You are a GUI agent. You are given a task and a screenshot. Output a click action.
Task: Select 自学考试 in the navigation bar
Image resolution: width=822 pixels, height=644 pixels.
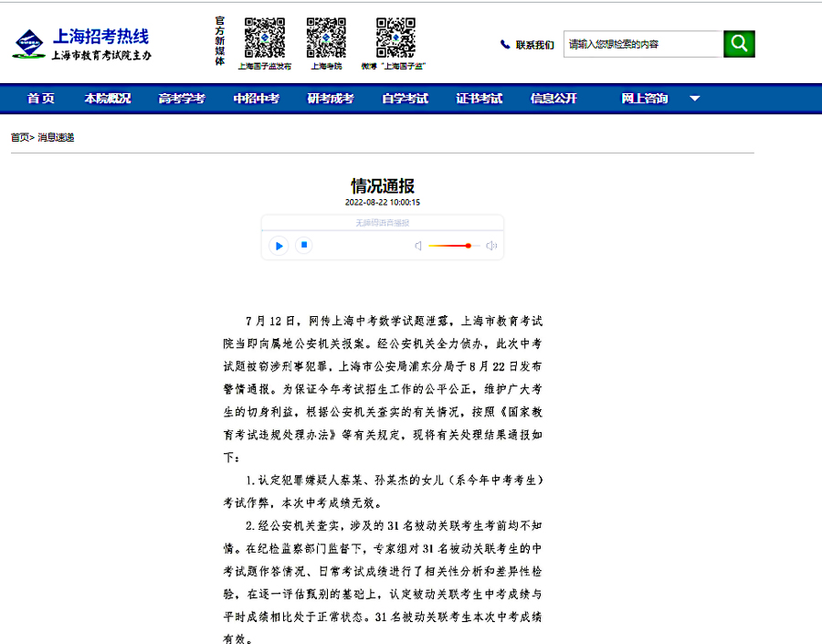[x=405, y=99]
